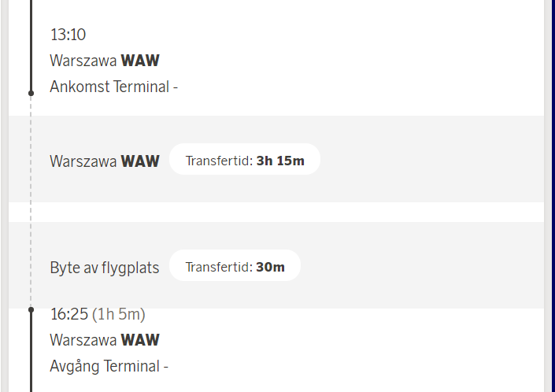Image resolution: width=555 pixels, height=392 pixels.
Task: Click the Byte av flygplats label
Action: click(104, 268)
